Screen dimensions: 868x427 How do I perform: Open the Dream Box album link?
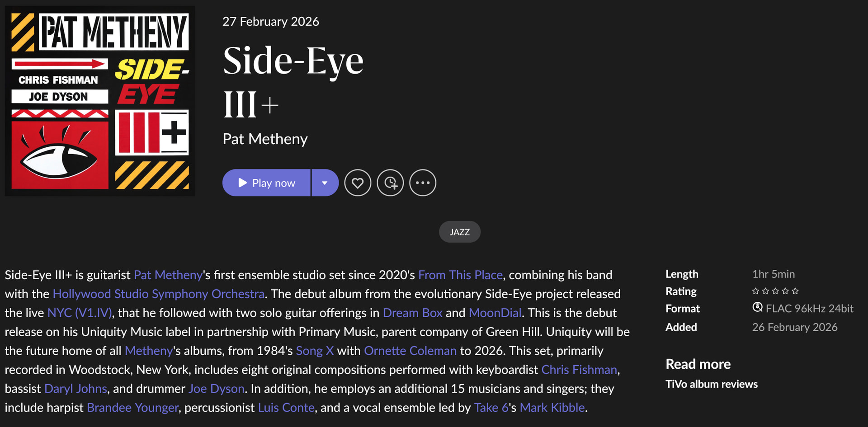412,313
